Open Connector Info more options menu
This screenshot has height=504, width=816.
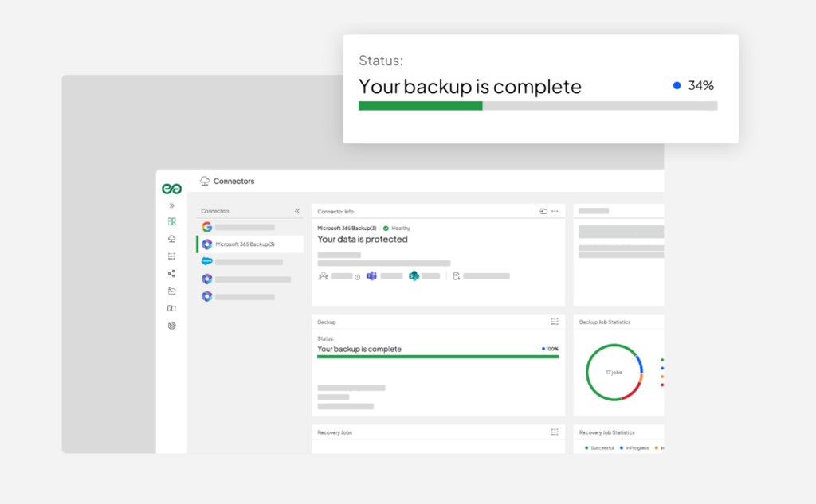(555, 211)
